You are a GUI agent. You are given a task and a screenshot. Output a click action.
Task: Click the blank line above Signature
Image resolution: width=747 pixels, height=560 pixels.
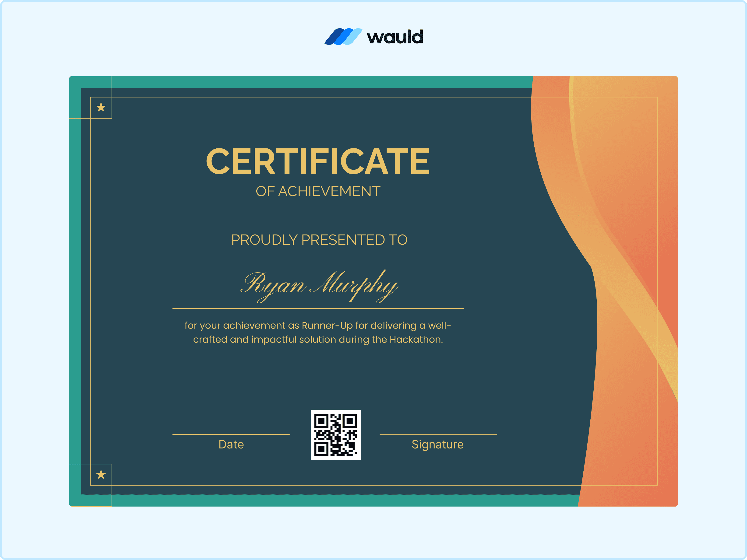click(x=438, y=435)
